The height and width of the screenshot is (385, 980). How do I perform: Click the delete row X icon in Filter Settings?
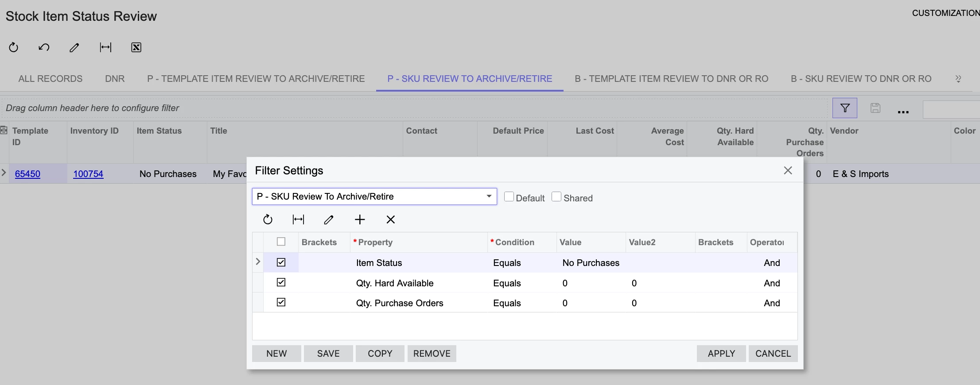[x=390, y=219]
